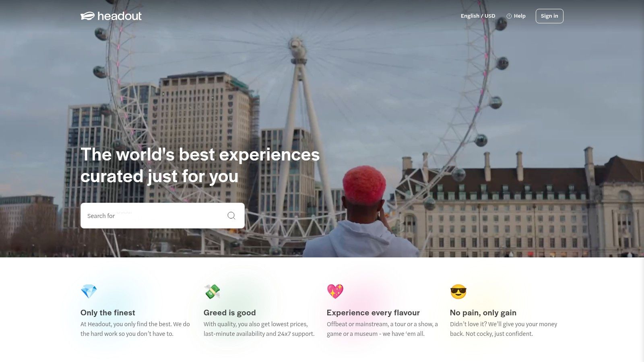The height and width of the screenshot is (362, 644).
Task: Open the Help link in header
Action: coord(516,16)
